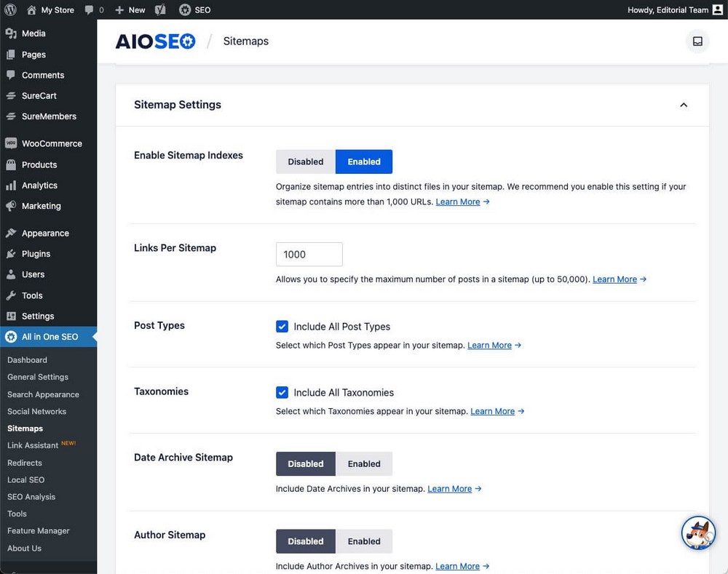Viewport: 728px width, 574px height.
Task: Click the Marketing megaphone icon
Action: click(x=11, y=206)
